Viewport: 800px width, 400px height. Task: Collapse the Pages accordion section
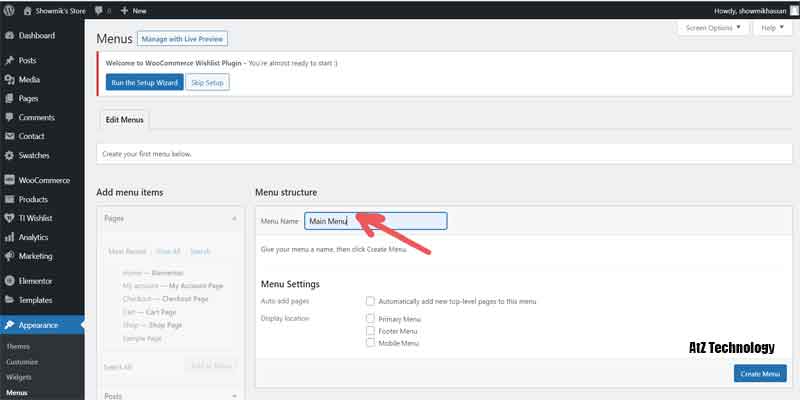pos(234,217)
